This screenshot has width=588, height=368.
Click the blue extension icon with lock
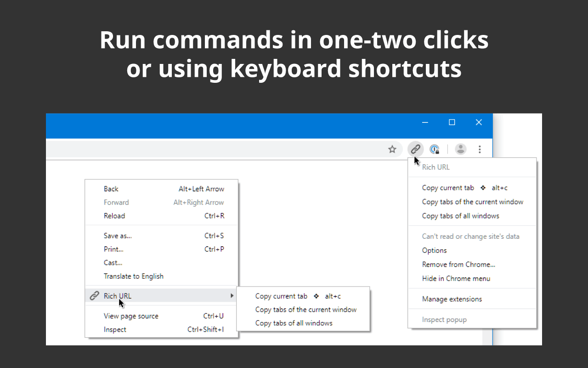pos(435,149)
